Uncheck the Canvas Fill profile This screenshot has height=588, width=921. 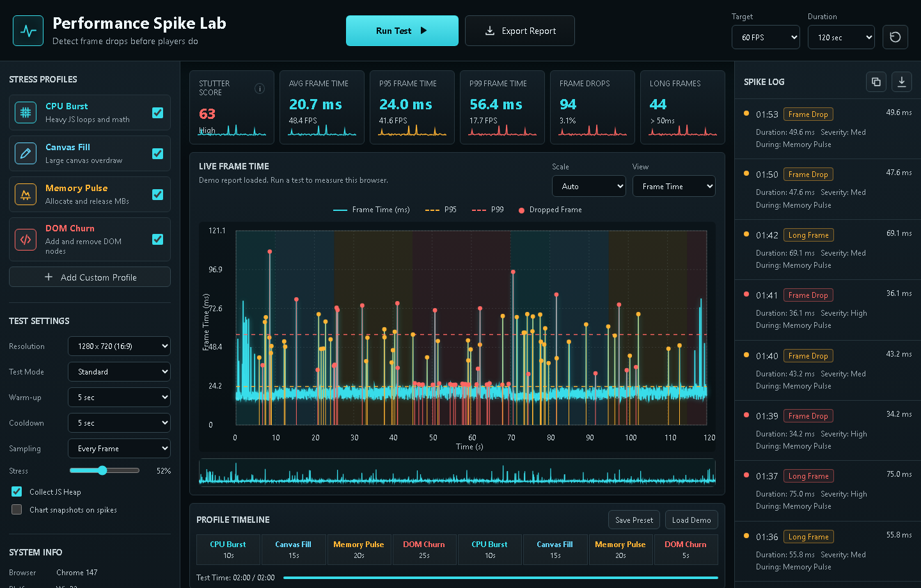157,153
